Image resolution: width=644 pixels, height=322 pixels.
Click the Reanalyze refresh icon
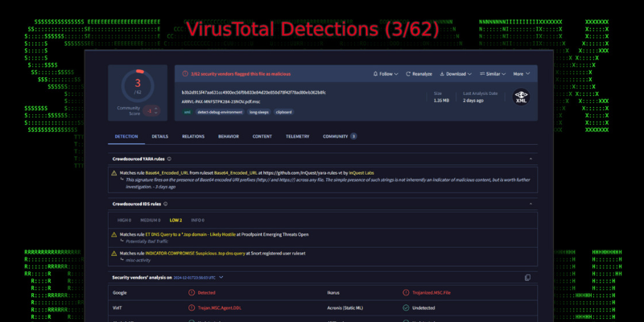pos(408,74)
